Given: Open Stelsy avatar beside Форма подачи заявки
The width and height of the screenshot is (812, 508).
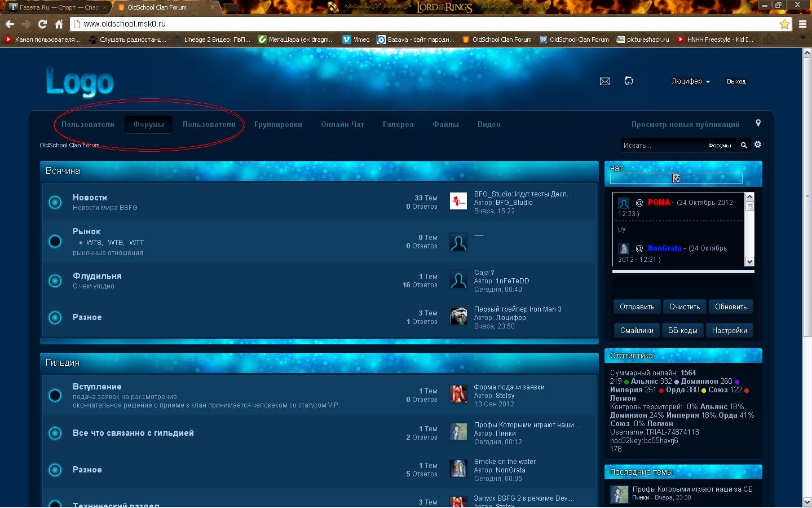Looking at the screenshot, I should click(458, 394).
